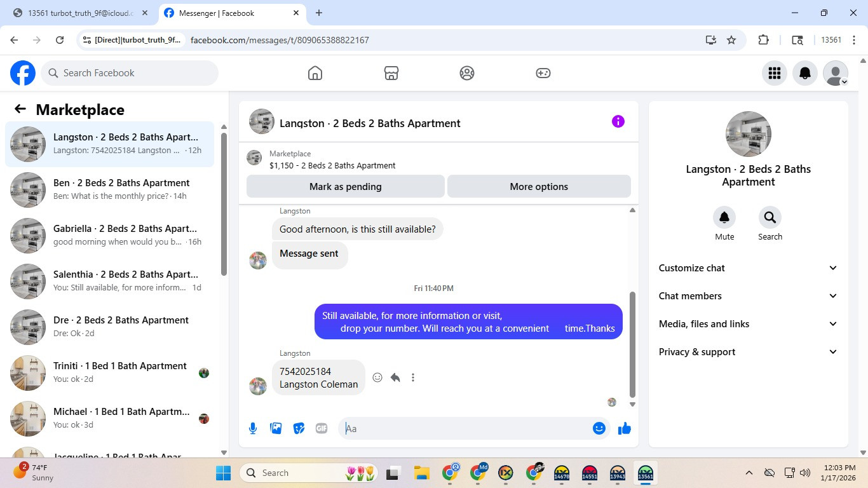Click the More options button
Image resolution: width=868 pixels, height=488 pixels.
539,187
